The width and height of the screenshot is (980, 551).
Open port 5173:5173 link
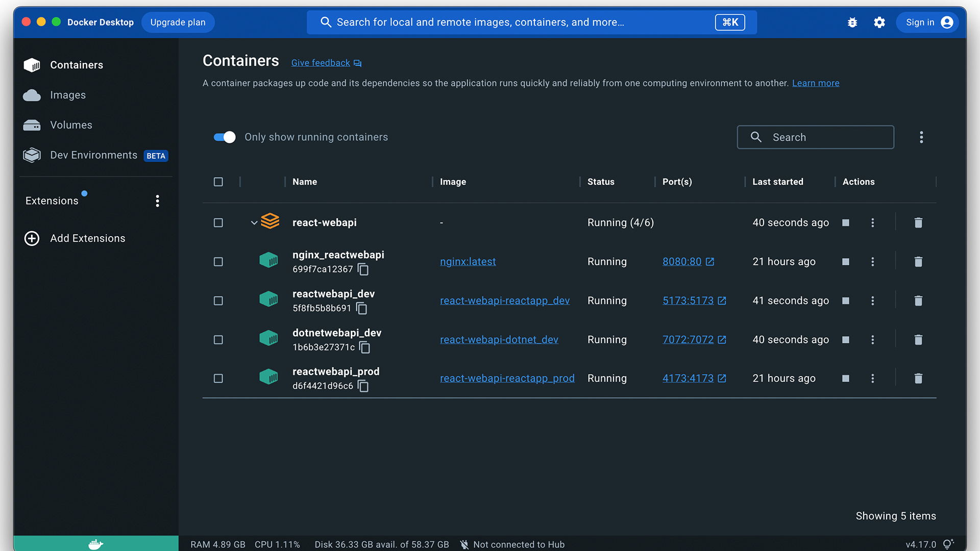[x=688, y=300]
